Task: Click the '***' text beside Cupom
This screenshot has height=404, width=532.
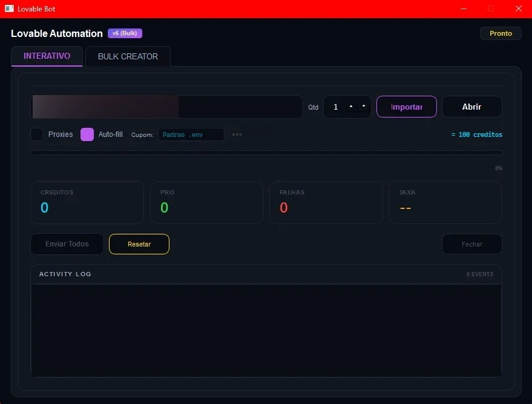Action: [237, 135]
